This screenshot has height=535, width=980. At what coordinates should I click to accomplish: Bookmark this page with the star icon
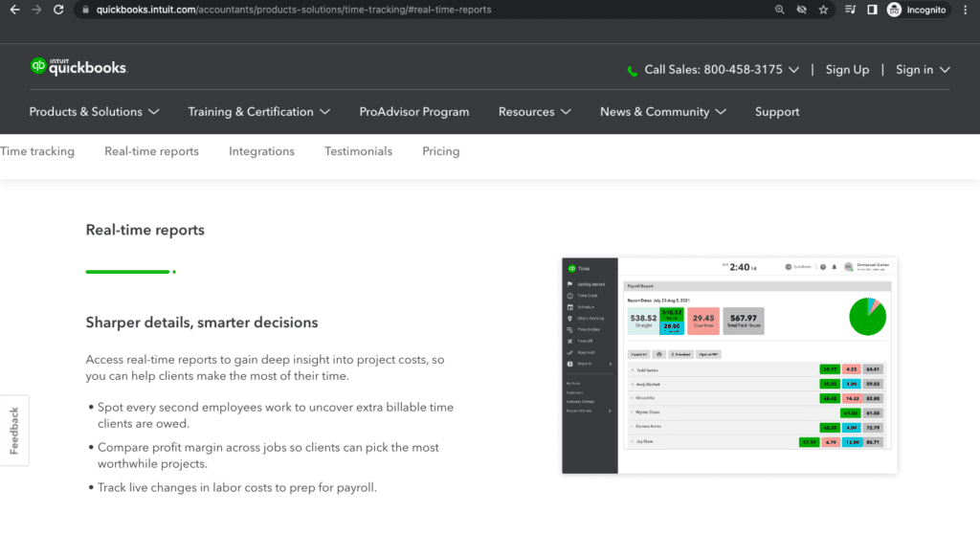tap(823, 10)
